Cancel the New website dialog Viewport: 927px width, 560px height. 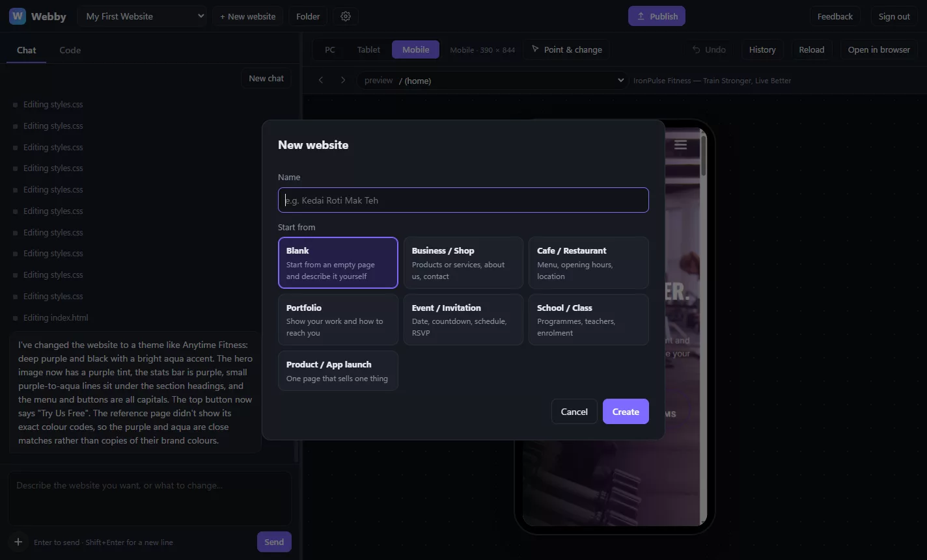[x=574, y=411]
